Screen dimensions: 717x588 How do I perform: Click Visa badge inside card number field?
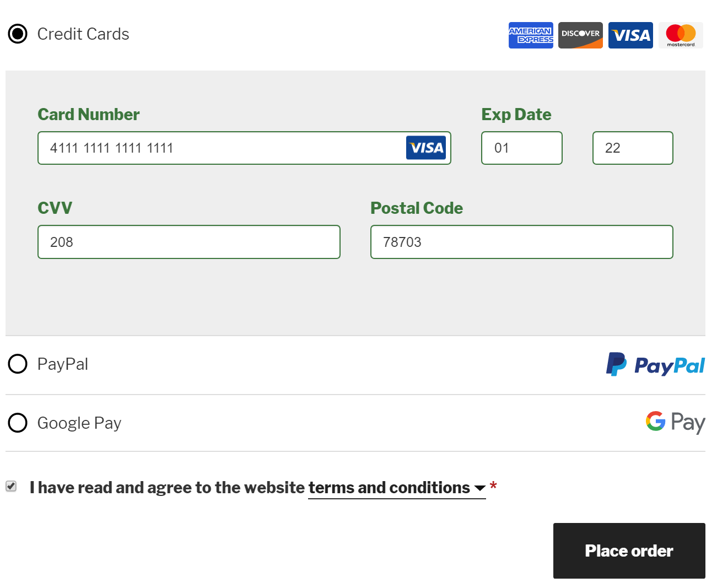tap(425, 148)
